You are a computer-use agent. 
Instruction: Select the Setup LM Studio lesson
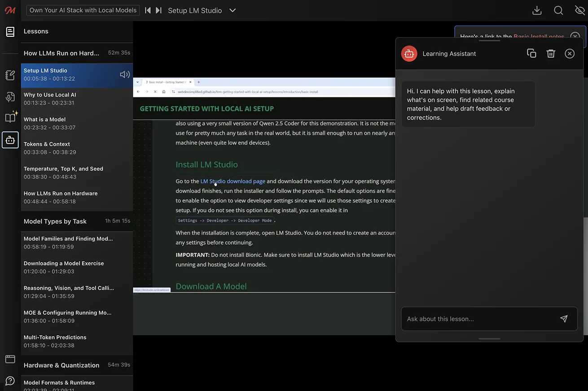(x=77, y=75)
